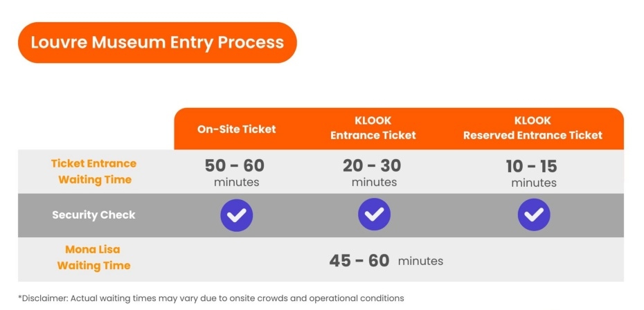The height and width of the screenshot is (310, 644).
Task: Click the Security Check checkmark under KLOOK Entrance Ticket
Action: [374, 215]
